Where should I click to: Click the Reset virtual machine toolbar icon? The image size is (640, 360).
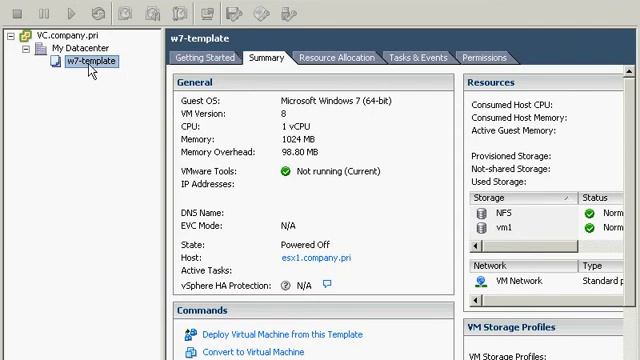(x=98, y=14)
